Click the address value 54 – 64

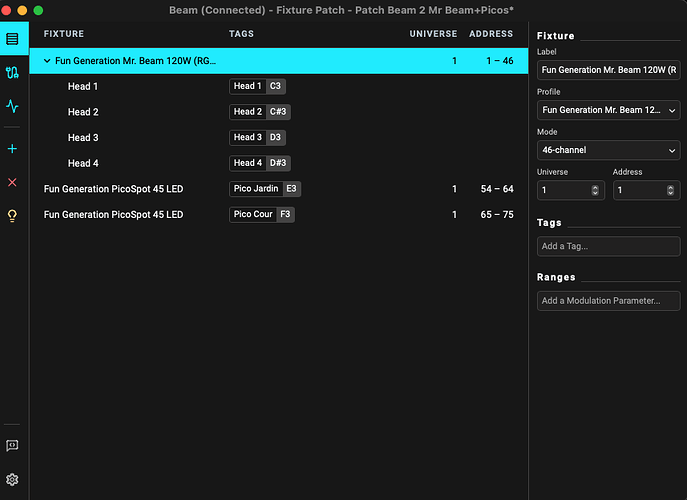pos(497,189)
